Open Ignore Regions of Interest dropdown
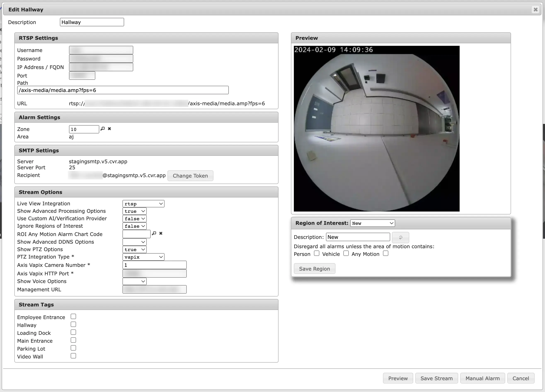The height and width of the screenshot is (392, 545). 134,226
